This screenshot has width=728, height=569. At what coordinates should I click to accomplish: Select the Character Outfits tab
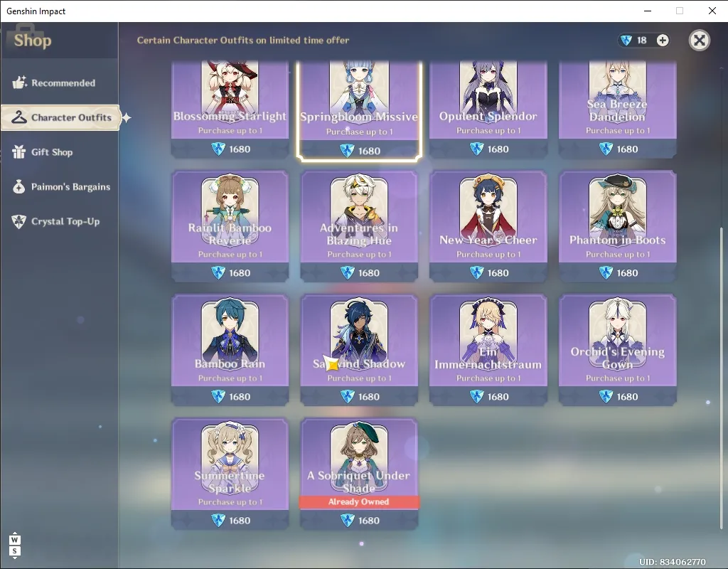[60, 117]
